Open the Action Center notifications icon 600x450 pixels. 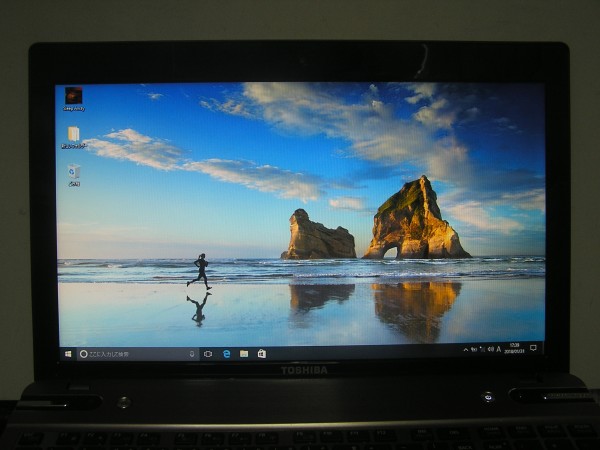(533, 348)
